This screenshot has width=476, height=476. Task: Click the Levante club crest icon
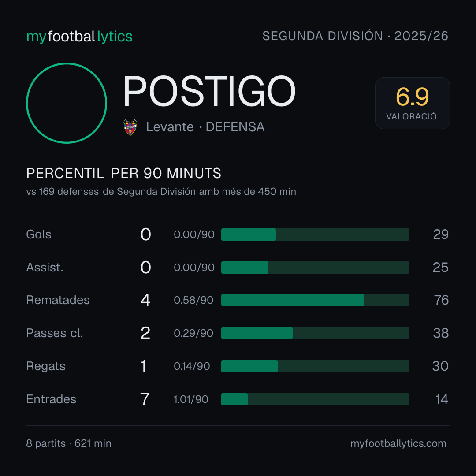130,127
